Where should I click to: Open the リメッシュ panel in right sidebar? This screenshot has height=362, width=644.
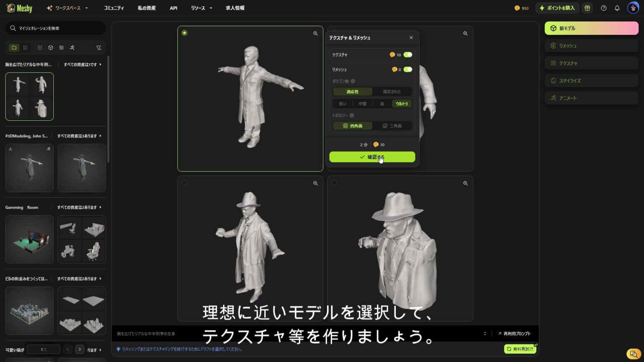591,46
